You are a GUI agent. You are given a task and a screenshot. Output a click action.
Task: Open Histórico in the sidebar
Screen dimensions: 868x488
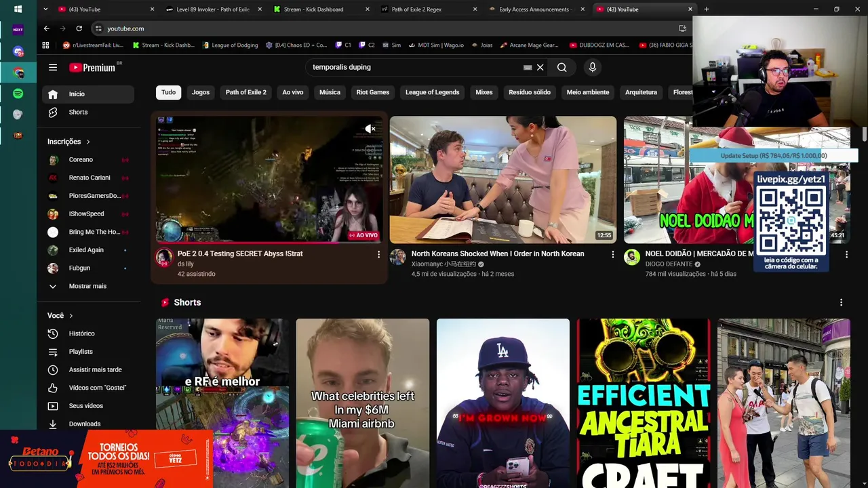coord(88,333)
